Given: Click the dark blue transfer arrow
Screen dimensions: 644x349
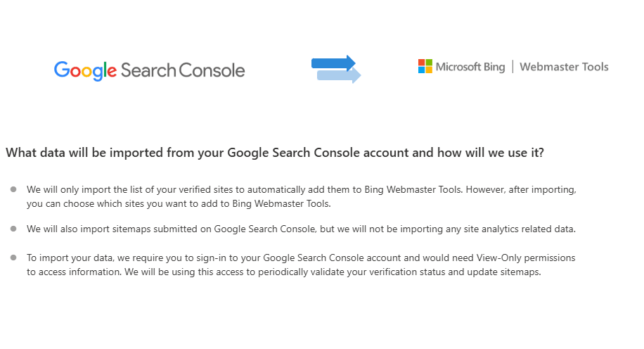Looking at the screenshot, I should [333, 63].
